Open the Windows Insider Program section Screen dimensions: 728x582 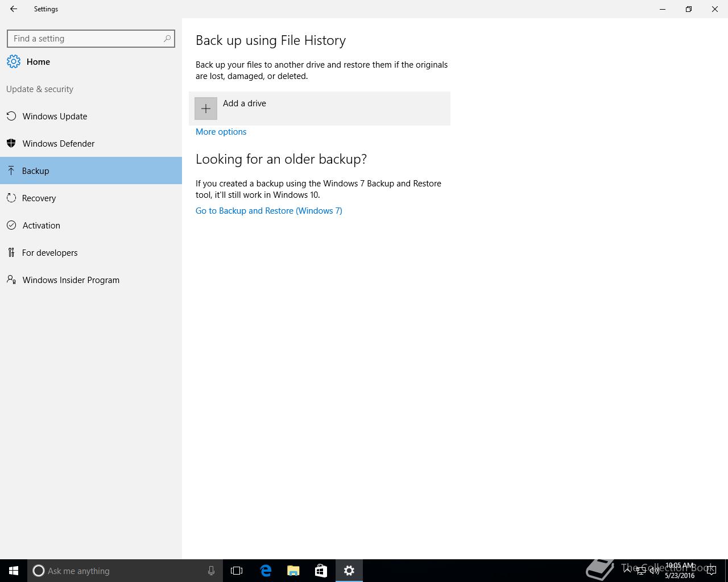91,280
